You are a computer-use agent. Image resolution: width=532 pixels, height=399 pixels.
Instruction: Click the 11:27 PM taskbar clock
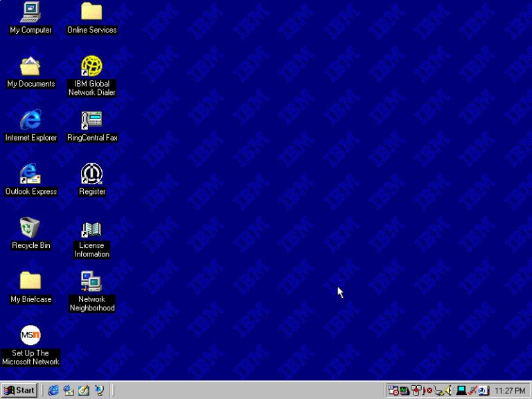pyautogui.click(x=510, y=391)
